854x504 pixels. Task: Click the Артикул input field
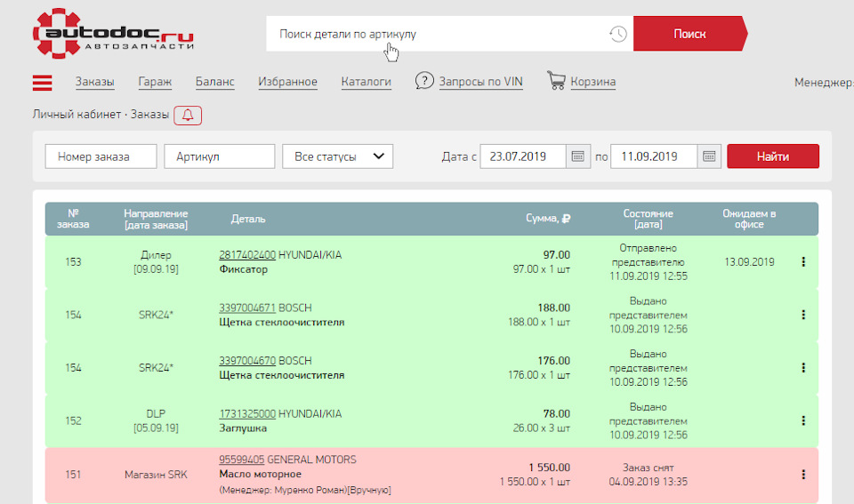220,156
